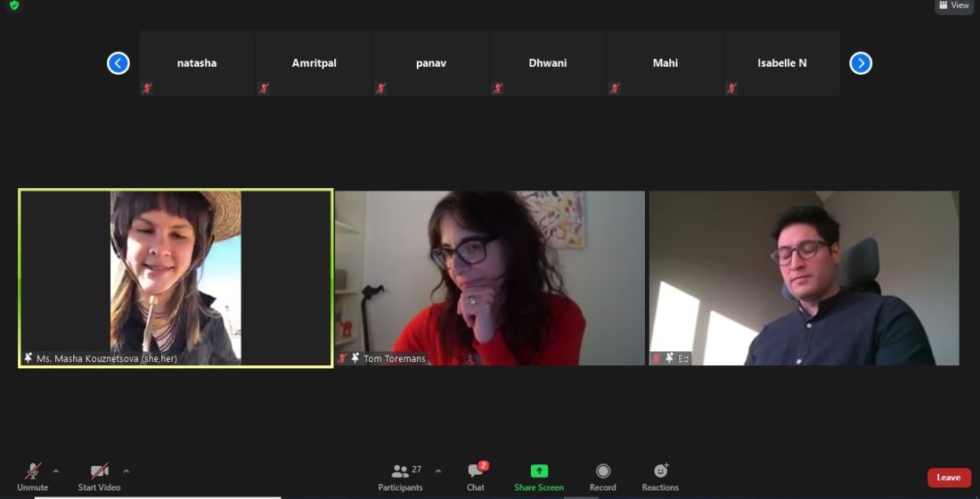Screen dimensions: 980x499
Task: Open the Reactions menu
Action: pos(660,477)
